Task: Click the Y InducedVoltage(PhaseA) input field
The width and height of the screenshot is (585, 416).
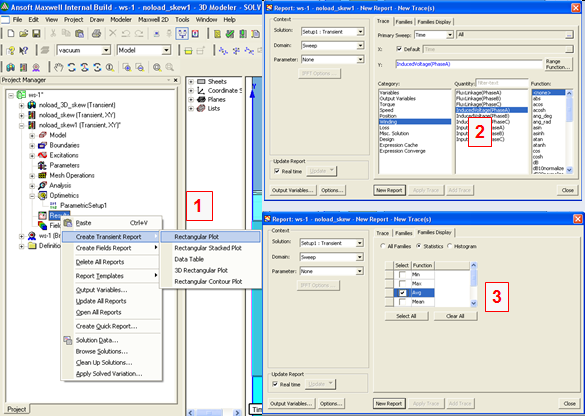Action: click(469, 64)
